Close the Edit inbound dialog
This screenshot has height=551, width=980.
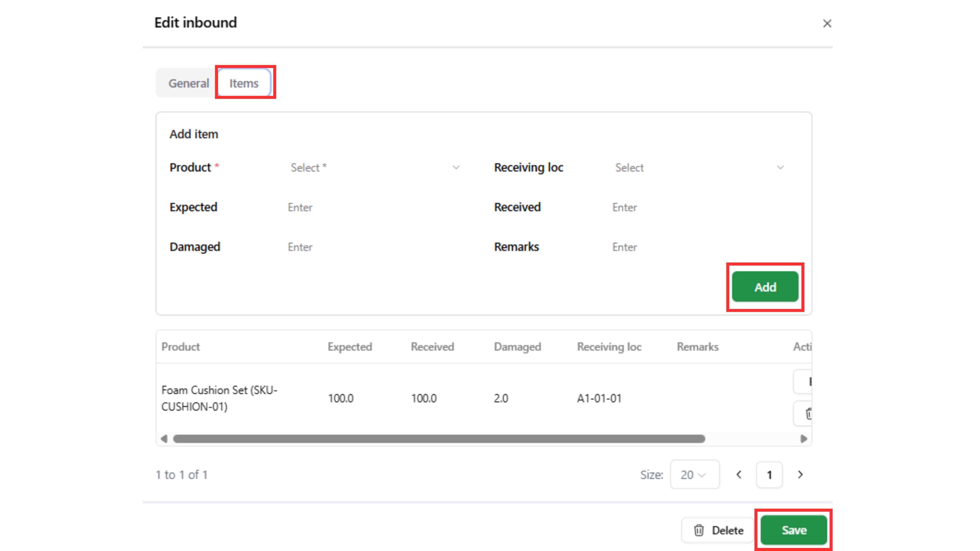(827, 24)
